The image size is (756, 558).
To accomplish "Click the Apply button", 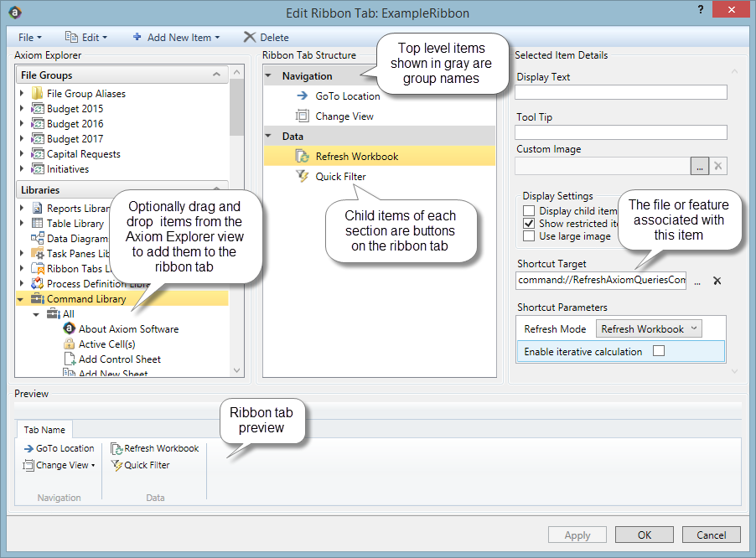I will pyautogui.click(x=577, y=535).
